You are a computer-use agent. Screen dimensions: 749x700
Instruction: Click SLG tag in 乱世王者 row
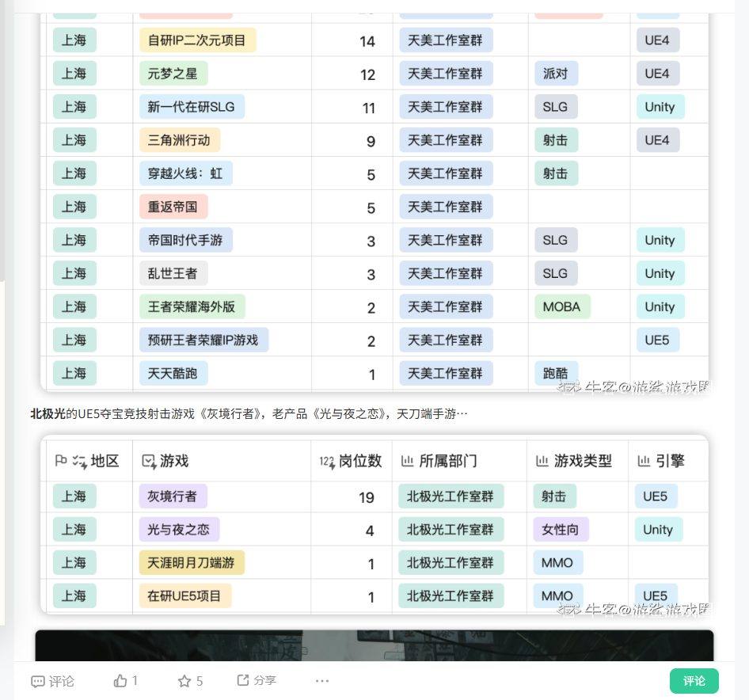(x=556, y=273)
